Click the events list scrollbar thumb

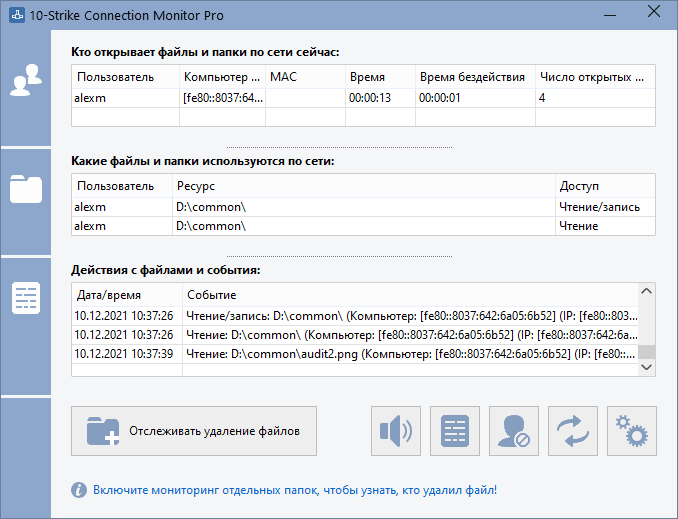tap(646, 352)
